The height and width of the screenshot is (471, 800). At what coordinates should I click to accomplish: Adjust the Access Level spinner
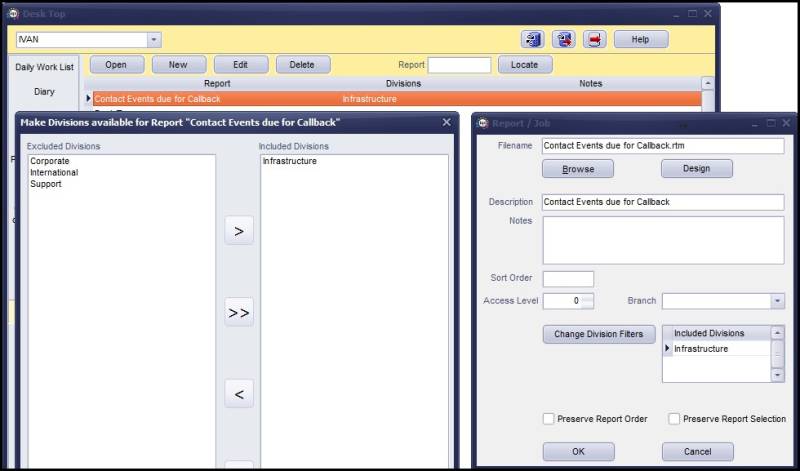[x=587, y=301]
